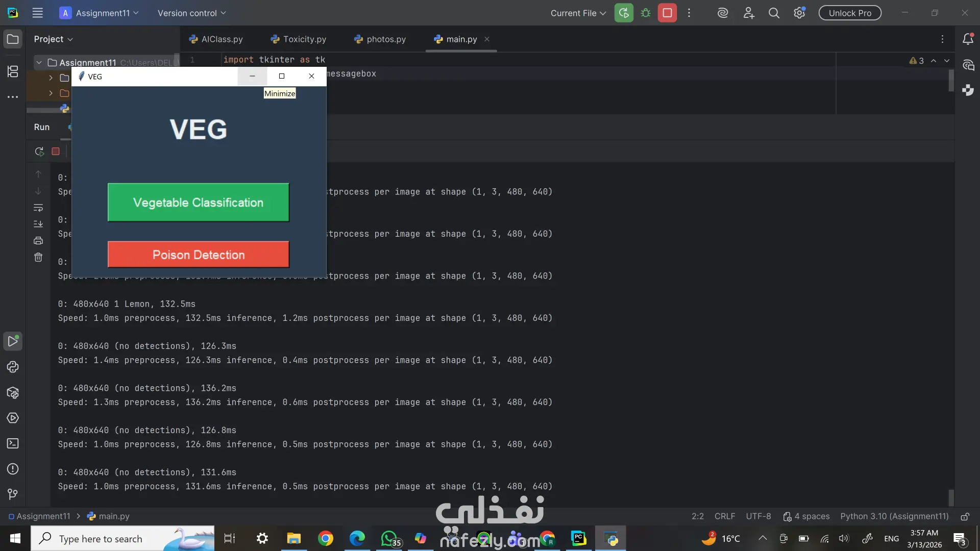The image size is (980, 551).
Task: Toggle read-only lock icon in status bar
Action: click(x=965, y=517)
